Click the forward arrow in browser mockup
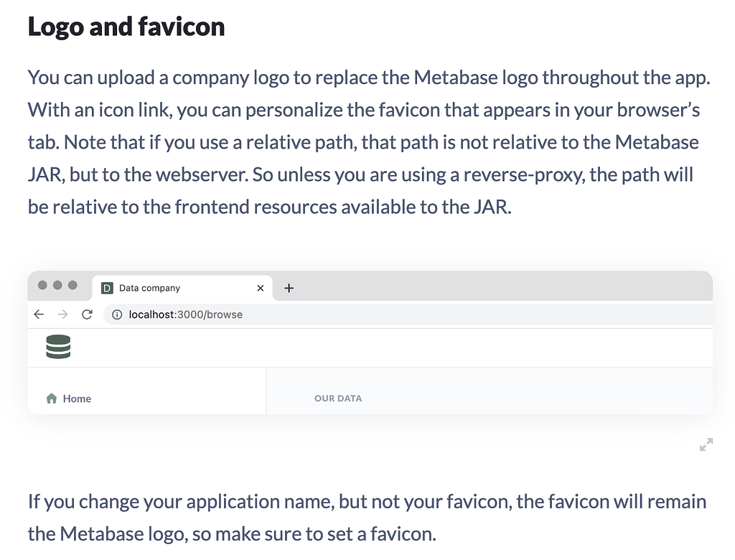This screenshot has height=560, width=735. click(63, 314)
